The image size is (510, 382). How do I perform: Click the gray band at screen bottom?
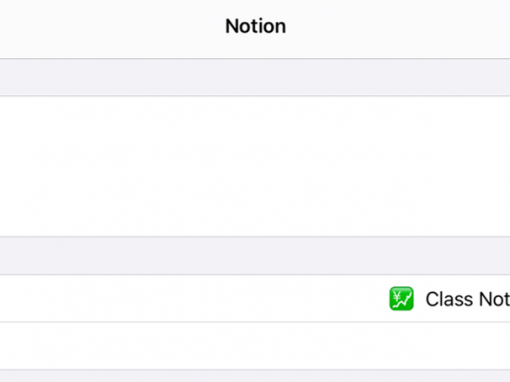pyautogui.click(x=255, y=376)
